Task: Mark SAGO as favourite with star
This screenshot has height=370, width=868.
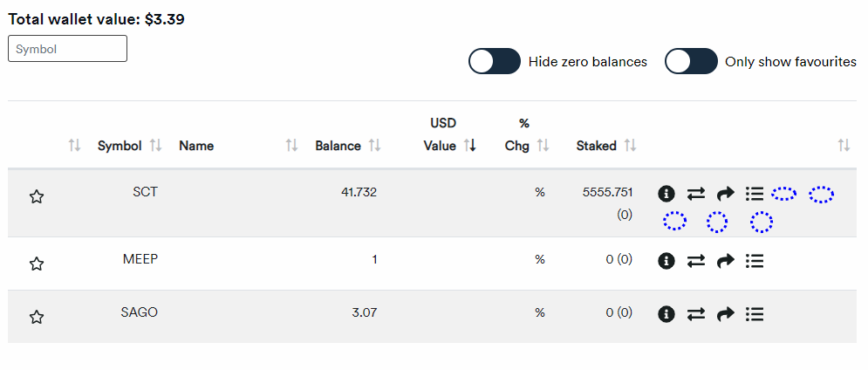Action: [x=37, y=318]
